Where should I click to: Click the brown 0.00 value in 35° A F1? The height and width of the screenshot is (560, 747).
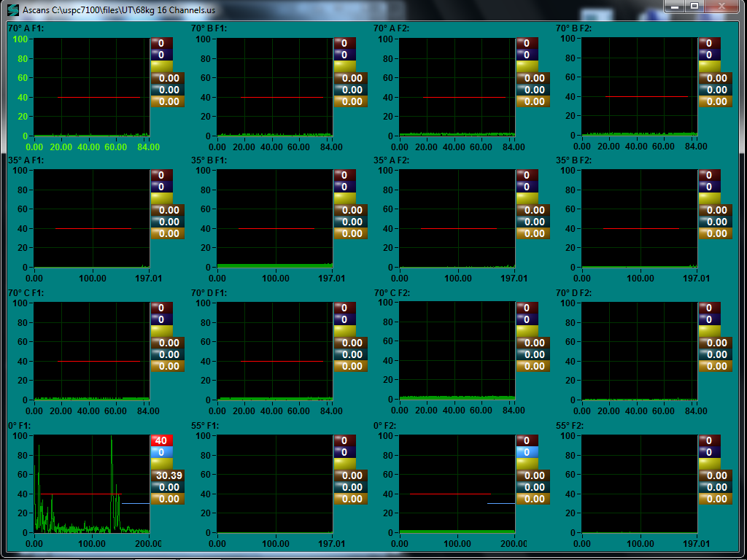[168, 210]
